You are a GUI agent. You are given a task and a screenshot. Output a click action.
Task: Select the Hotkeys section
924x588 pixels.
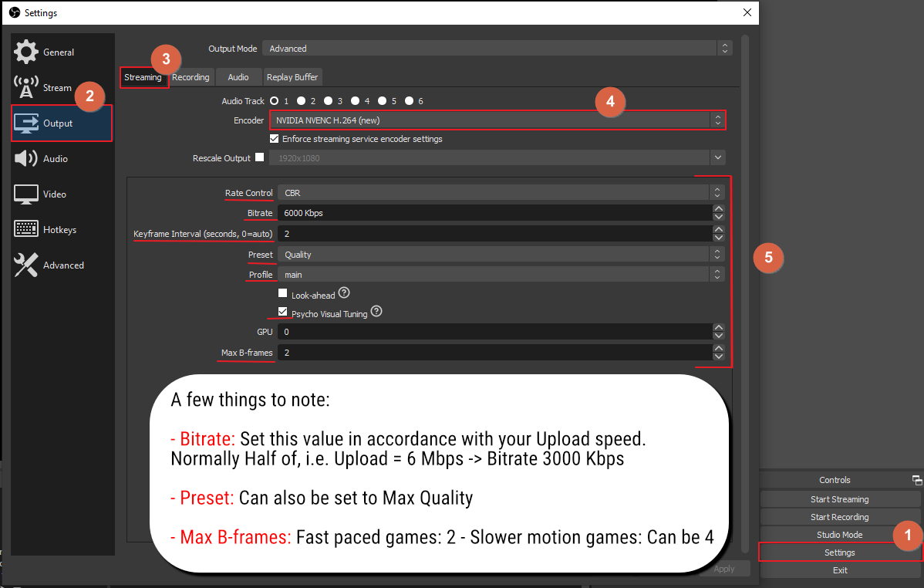click(54, 228)
